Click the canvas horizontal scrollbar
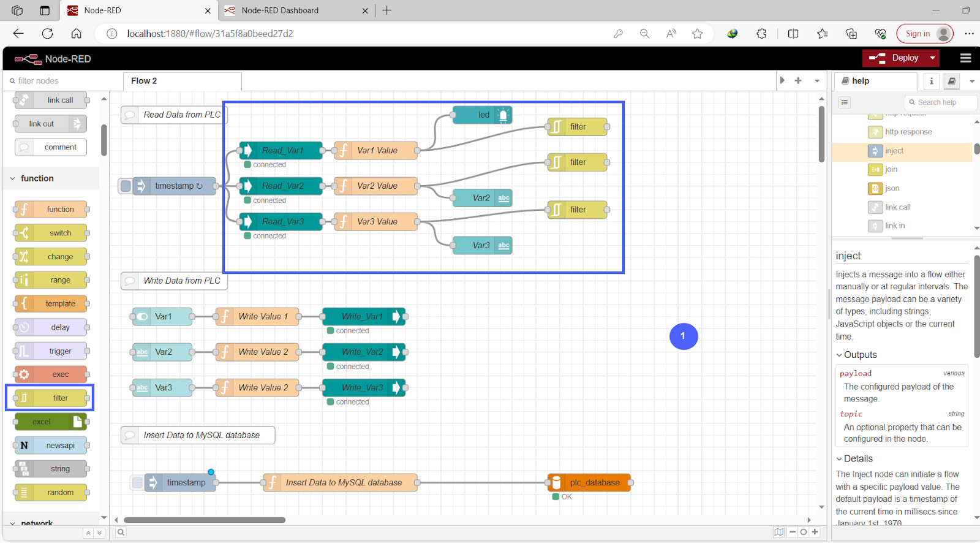Image resolution: width=980 pixels, height=543 pixels. (x=204, y=520)
